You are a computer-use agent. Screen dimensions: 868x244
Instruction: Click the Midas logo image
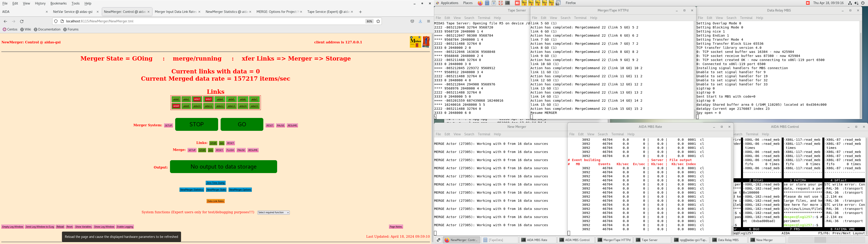[x=415, y=42]
